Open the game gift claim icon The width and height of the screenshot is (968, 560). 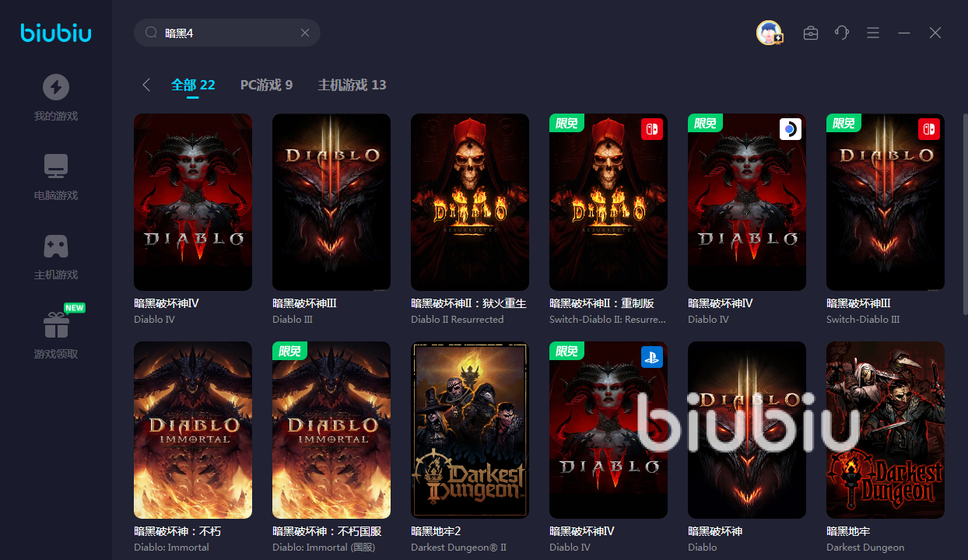pyautogui.click(x=55, y=325)
